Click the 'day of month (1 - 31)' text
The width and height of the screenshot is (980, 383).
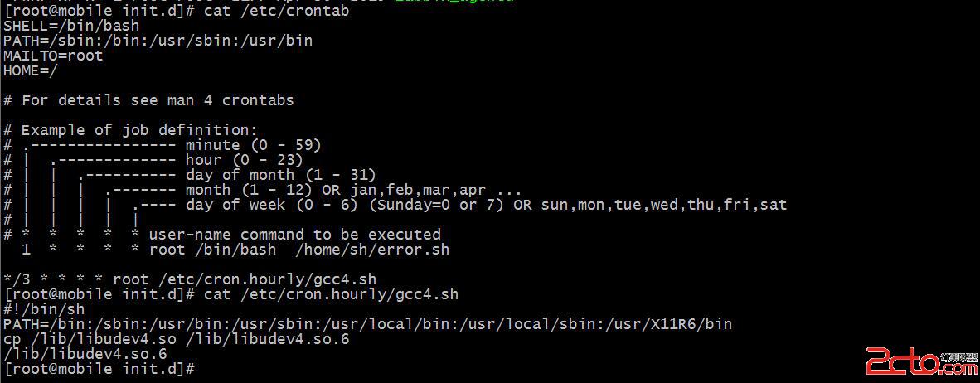[x=280, y=176]
